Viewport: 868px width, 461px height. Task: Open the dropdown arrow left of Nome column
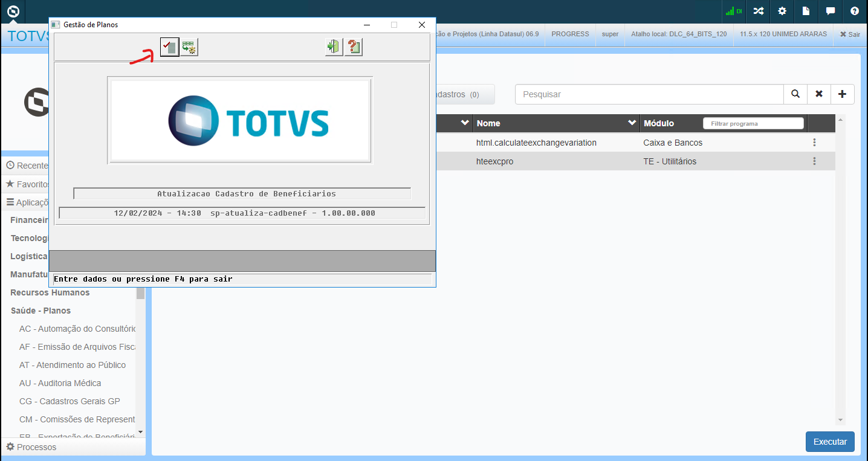tap(465, 123)
